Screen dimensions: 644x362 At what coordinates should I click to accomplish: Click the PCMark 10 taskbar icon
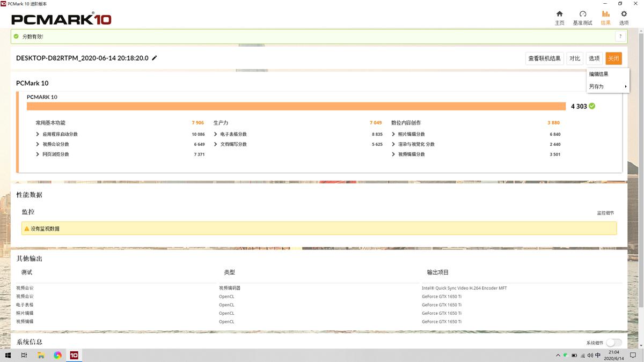tap(74, 355)
